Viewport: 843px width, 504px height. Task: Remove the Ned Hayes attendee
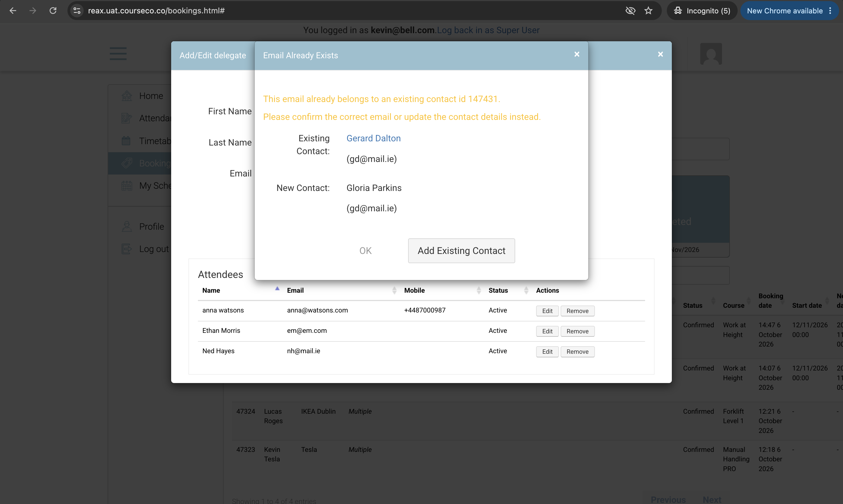point(577,352)
